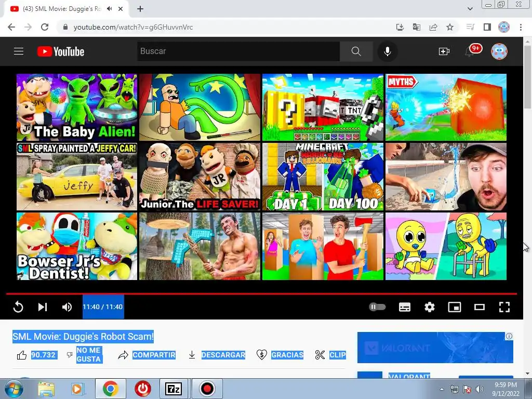Click the share page icon in address bar
The image size is (532, 399).
coord(433,27)
